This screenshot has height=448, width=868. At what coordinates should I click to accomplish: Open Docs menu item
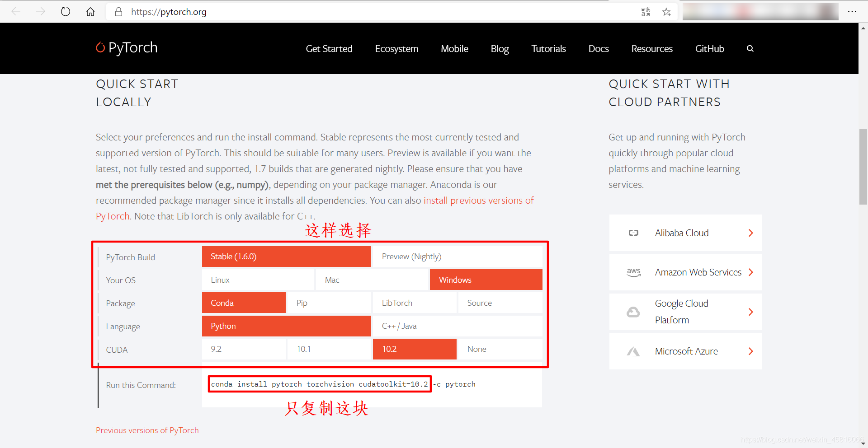599,49
